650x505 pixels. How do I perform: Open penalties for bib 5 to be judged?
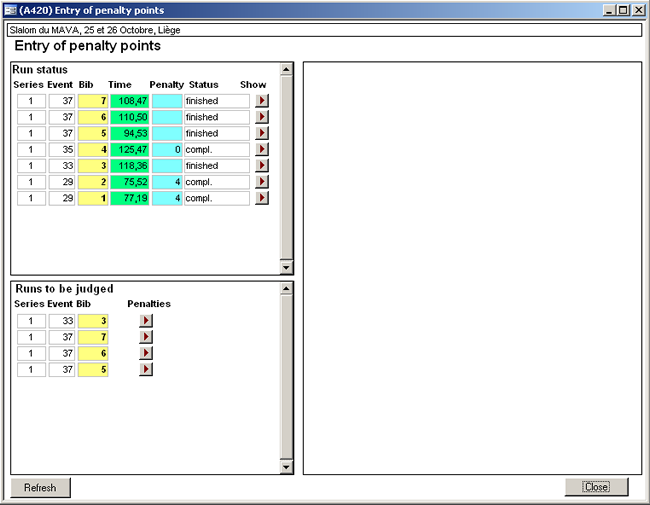click(x=146, y=369)
